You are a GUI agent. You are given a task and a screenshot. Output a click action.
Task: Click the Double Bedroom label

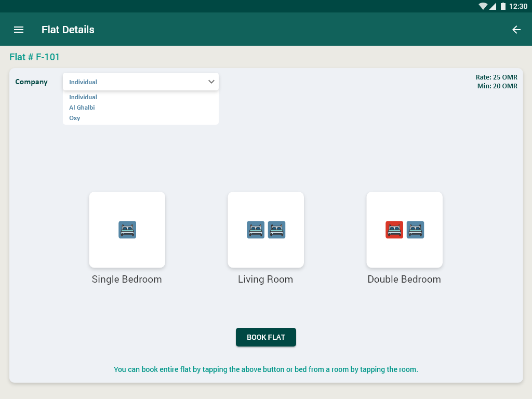[x=404, y=279]
